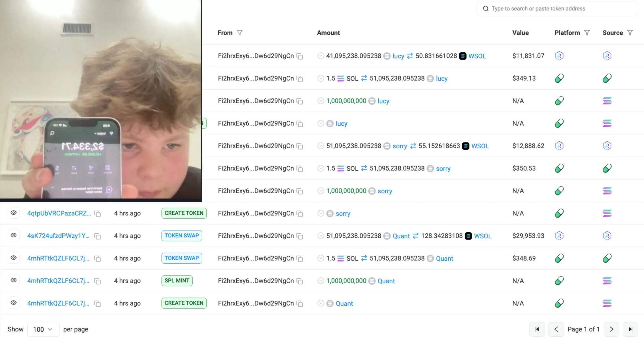Click the Raydium swap icon for Quant transaction
The image size is (644, 338).
tap(560, 236)
